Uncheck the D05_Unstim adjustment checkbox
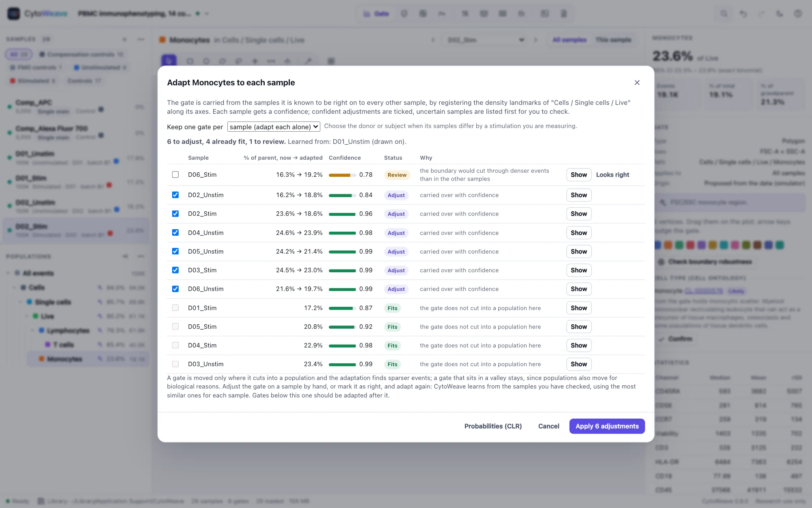The width and height of the screenshot is (812, 508). pyautogui.click(x=175, y=251)
